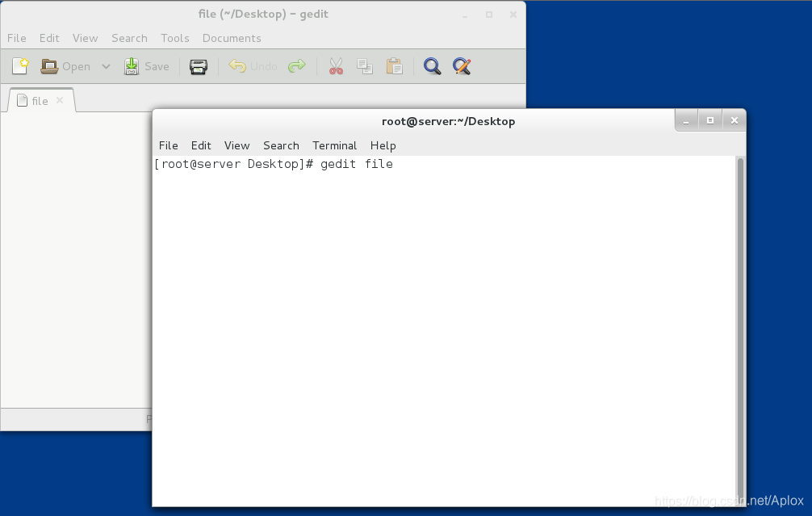Screen dimensions: 812x516
Task: Print the document using the printer icon
Action: 199,66
